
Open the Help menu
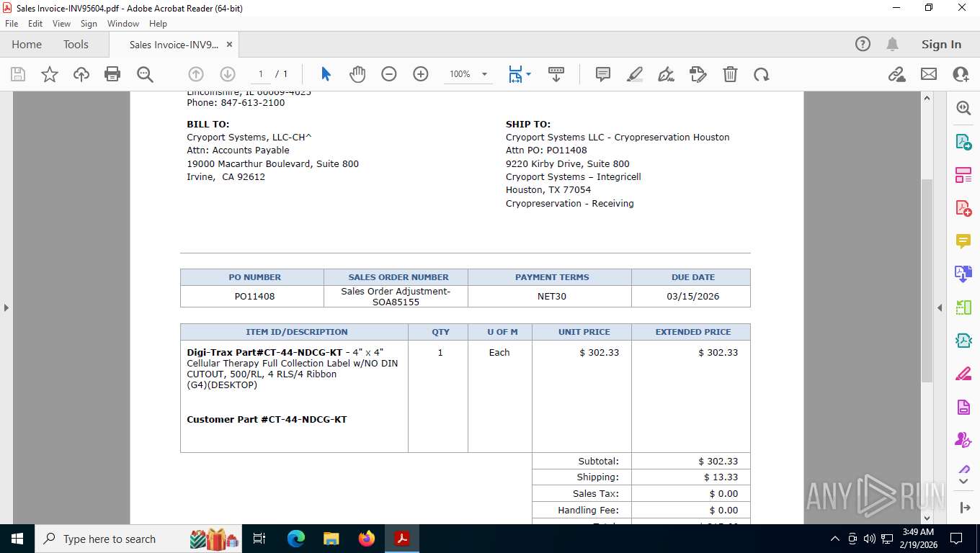pos(158,24)
